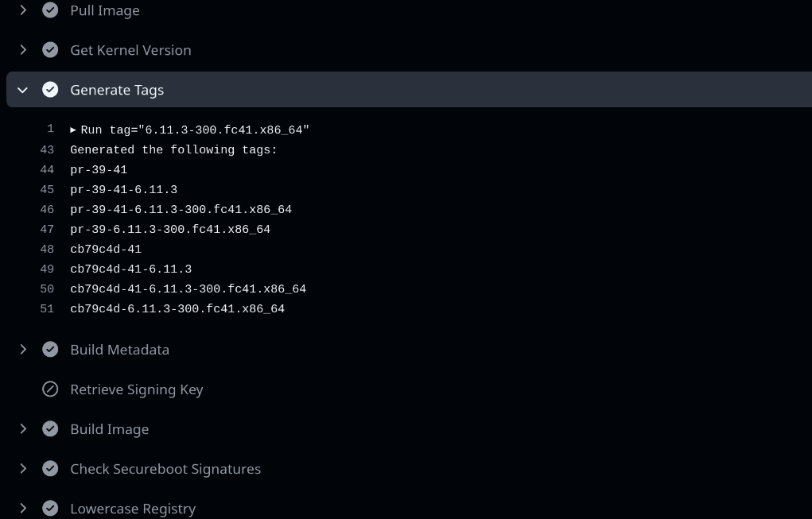
Task: Click the checkmark icon beside Generate Tags
Action: coord(50,90)
